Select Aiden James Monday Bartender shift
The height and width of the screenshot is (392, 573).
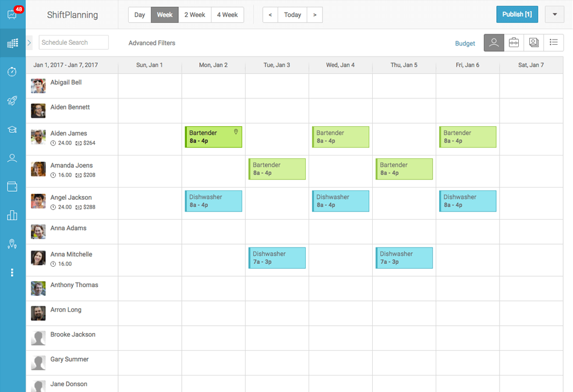click(213, 137)
